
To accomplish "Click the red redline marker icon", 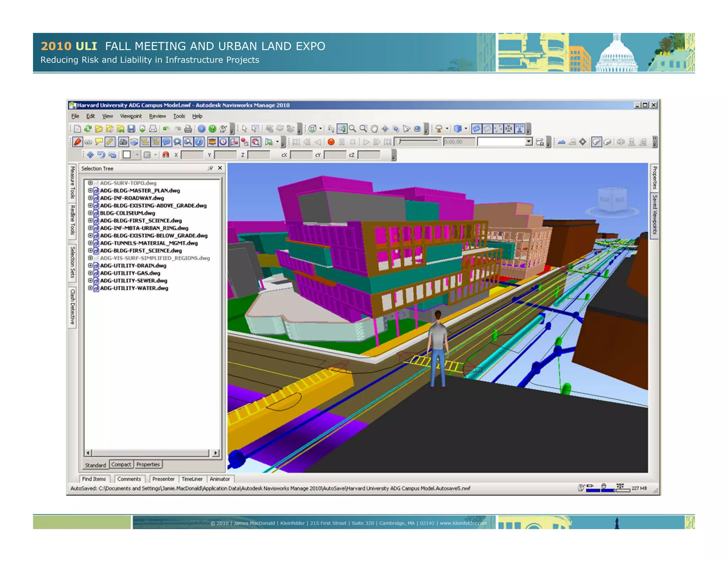I will [x=77, y=142].
